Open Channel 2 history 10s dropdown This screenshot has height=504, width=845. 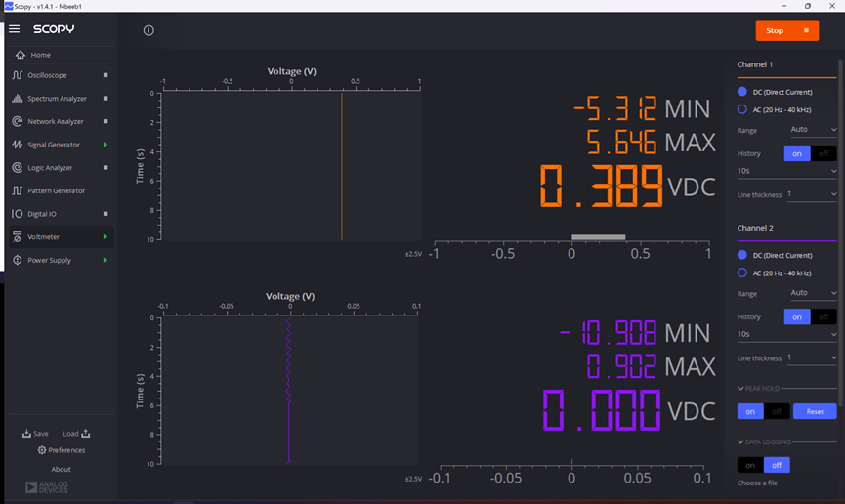[x=786, y=334]
